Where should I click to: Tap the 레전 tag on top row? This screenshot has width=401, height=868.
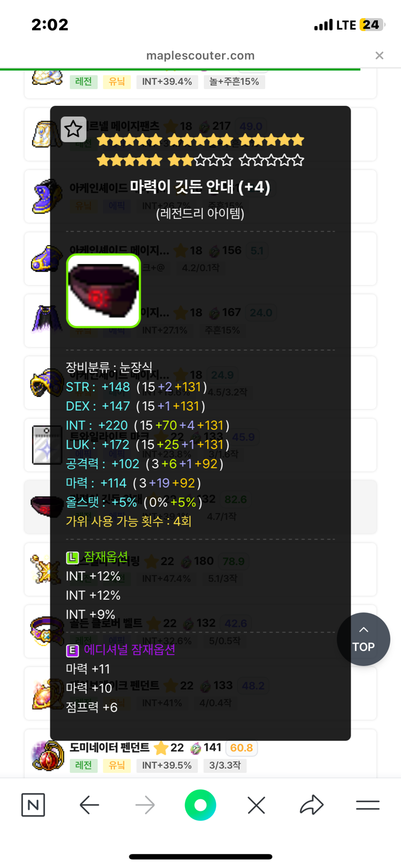pos(83,82)
